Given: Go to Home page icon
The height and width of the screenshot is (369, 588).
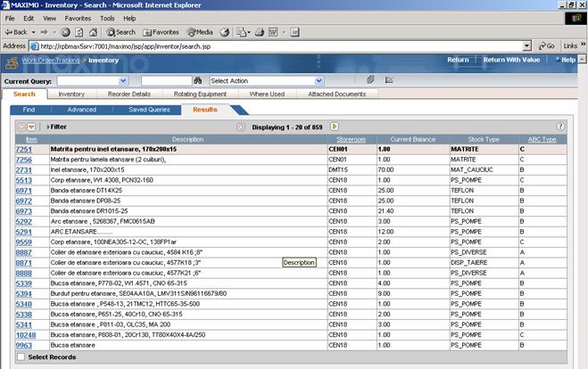Looking at the screenshot, I should 93,32.
